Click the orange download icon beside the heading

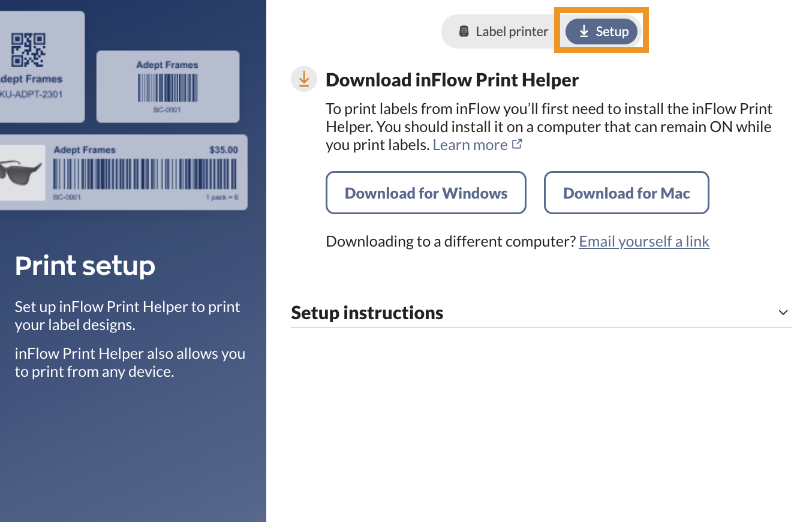[304, 79]
